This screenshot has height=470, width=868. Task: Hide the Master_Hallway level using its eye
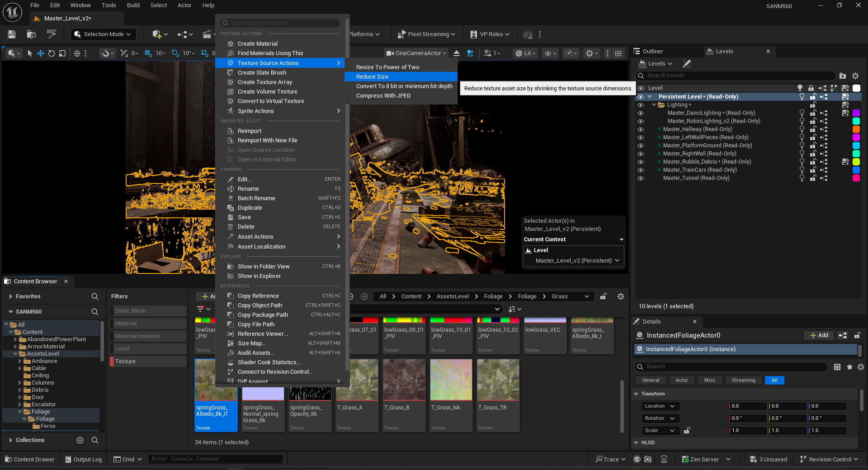click(x=641, y=129)
